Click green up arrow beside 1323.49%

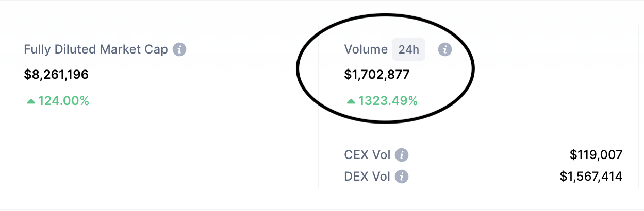351,101
